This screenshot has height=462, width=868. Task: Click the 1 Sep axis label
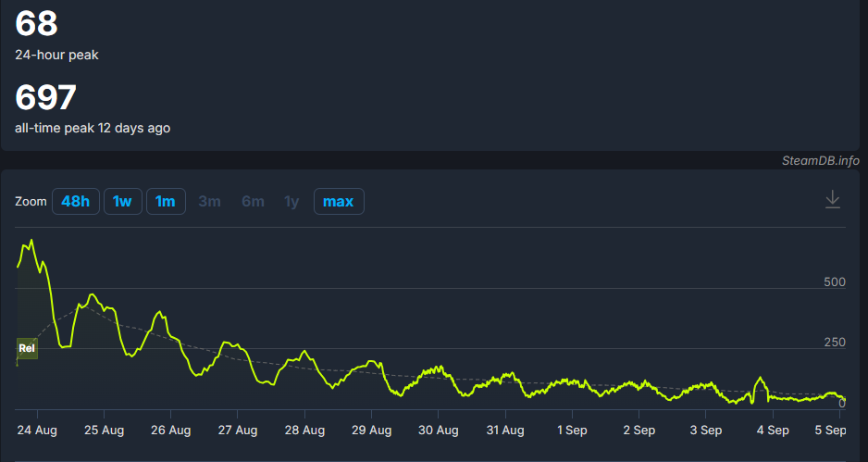click(x=572, y=430)
